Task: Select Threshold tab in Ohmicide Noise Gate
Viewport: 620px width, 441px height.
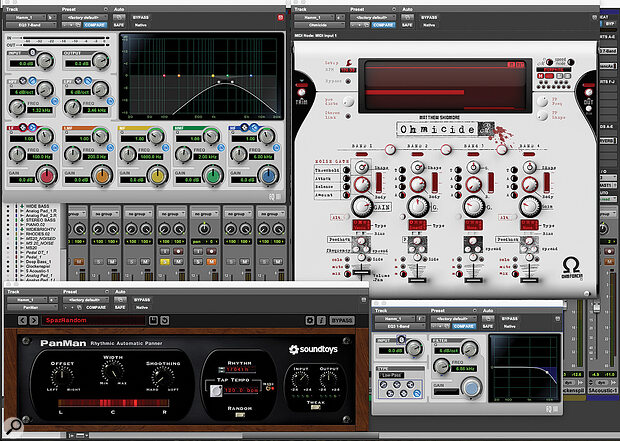Action: [327, 170]
